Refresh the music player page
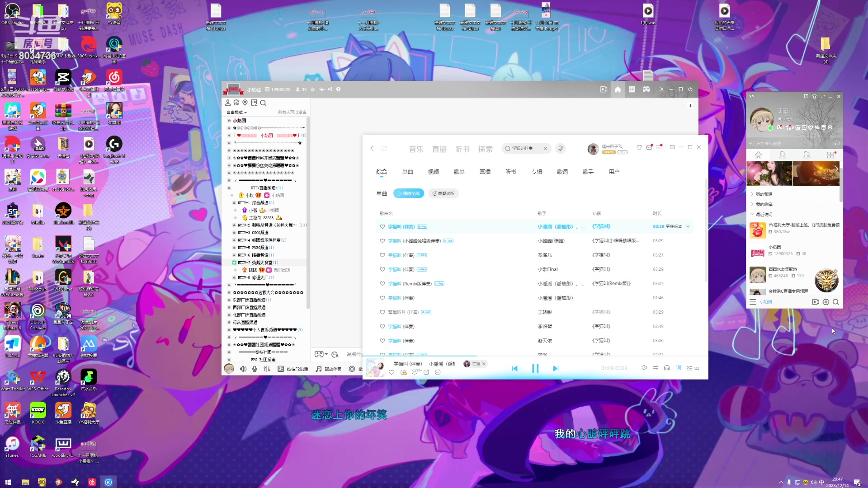 coord(384,148)
